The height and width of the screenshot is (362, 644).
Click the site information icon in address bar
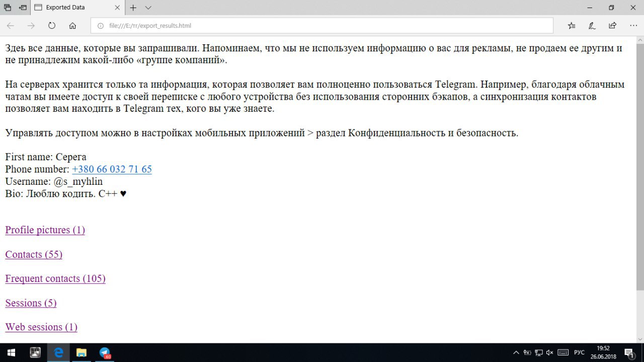100,26
